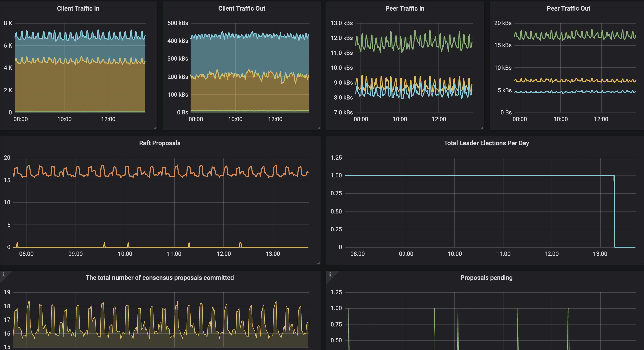The image size is (644, 350).
Task: Expand Peer Traffic In panel menu
Action: click(405, 8)
